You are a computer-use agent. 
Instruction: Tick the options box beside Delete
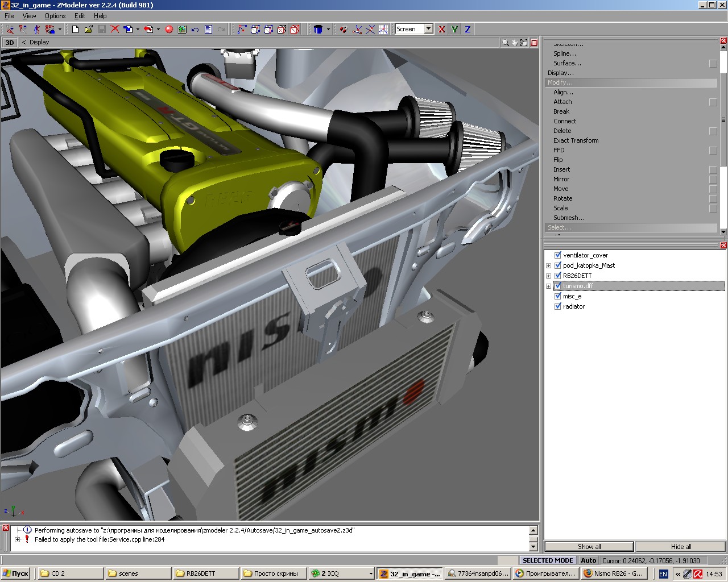pyautogui.click(x=713, y=131)
